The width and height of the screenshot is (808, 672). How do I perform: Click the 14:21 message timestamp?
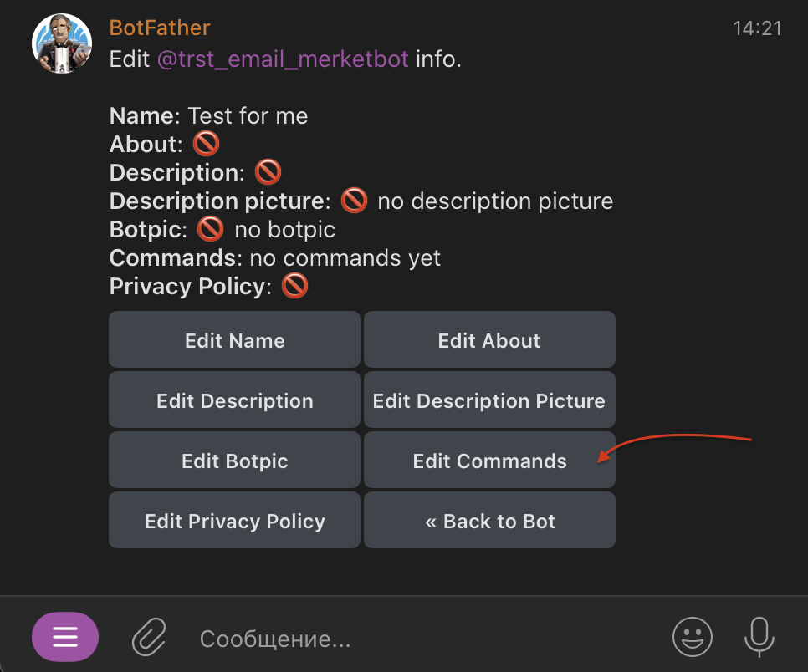click(757, 28)
